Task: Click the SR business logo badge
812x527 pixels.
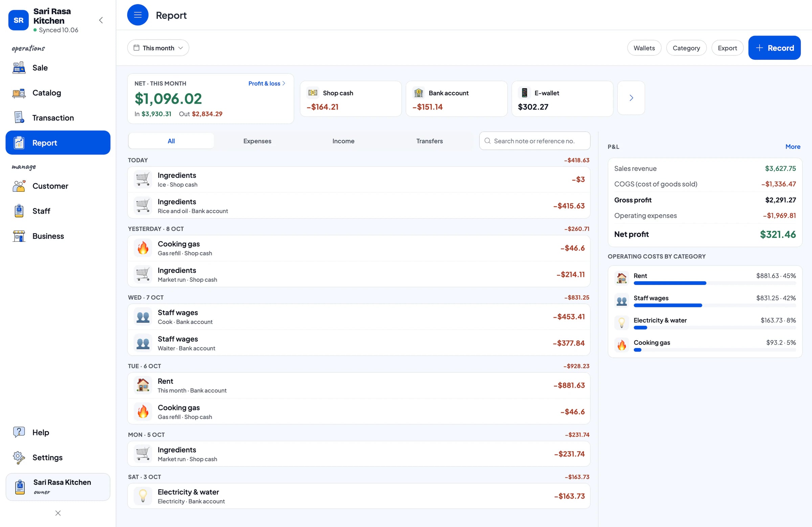Action: pyautogui.click(x=18, y=20)
